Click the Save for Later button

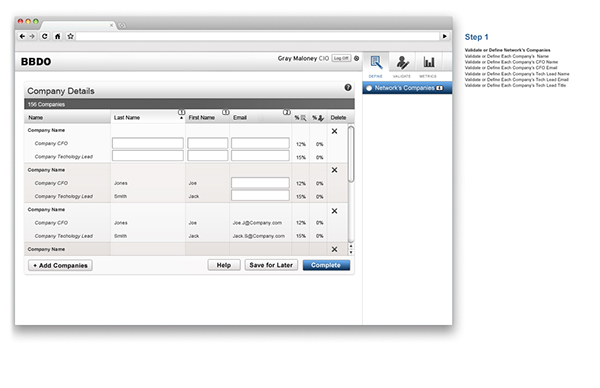coord(271,265)
